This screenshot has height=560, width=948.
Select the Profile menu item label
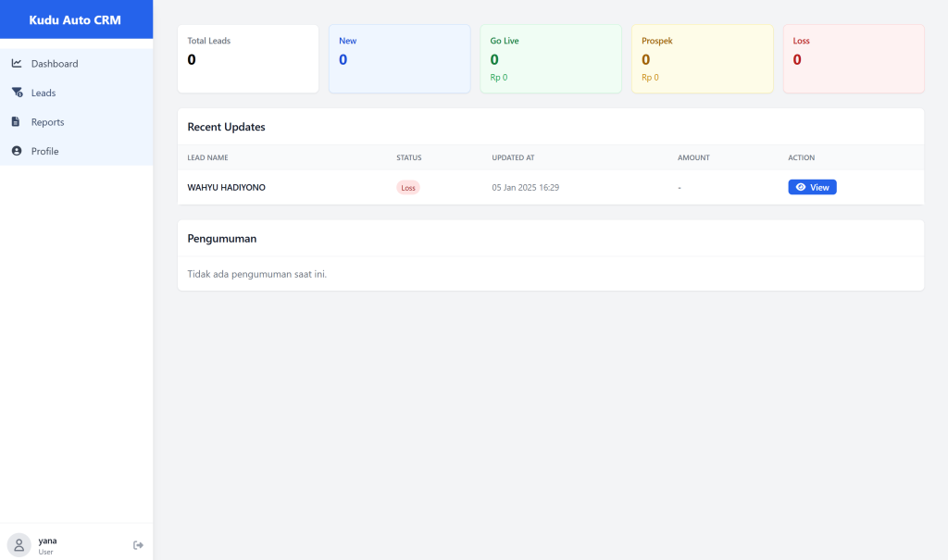44,151
